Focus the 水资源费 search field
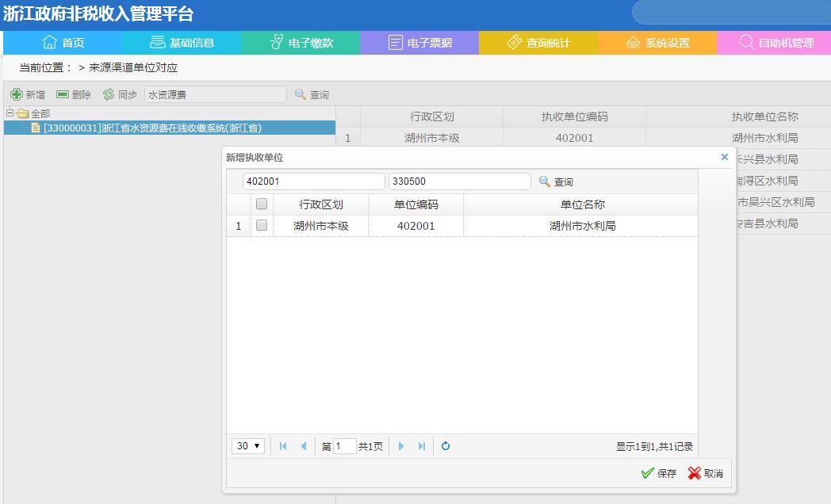831x504 pixels. [x=215, y=94]
